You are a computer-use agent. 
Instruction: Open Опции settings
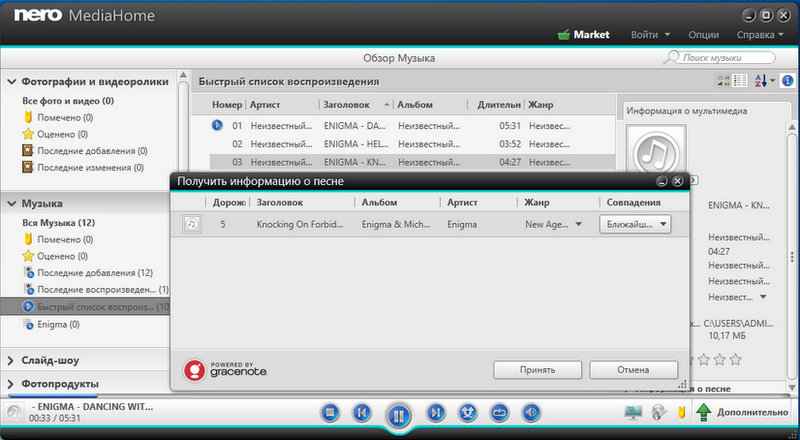704,35
